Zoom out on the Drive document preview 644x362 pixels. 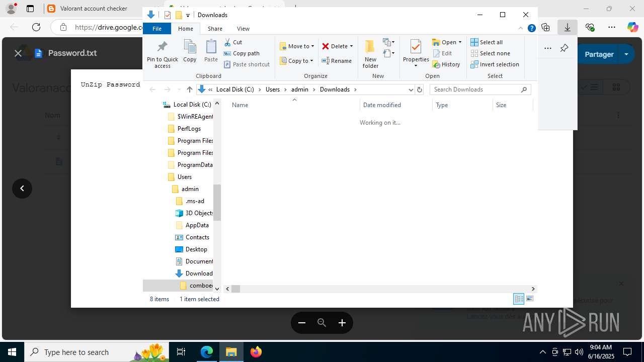point(302,323)
